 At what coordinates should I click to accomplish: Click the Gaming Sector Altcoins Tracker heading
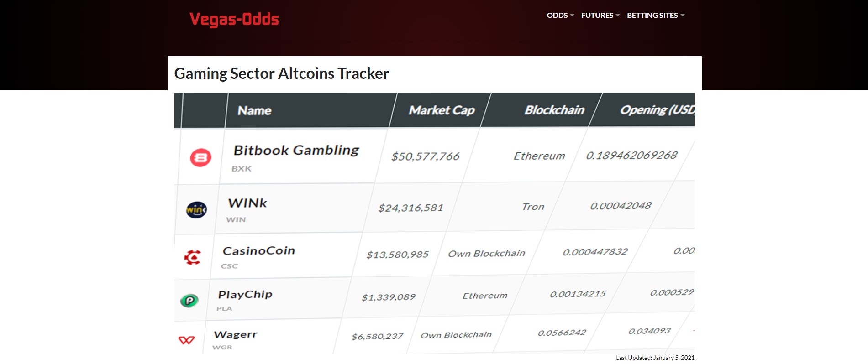[x=282, y=73]
